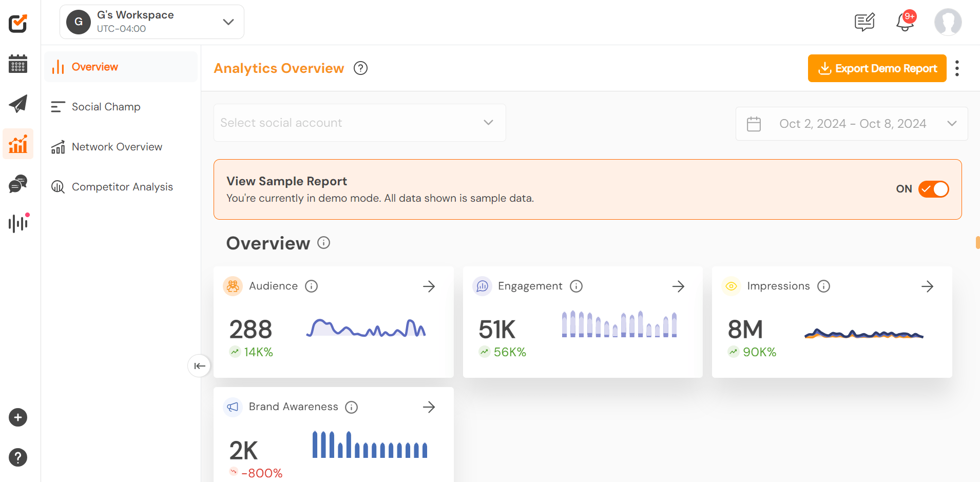The height and width of the screenshot is (482, 980).
Task: Click help icon beside Analytics Overview
Action: (361, 68)
